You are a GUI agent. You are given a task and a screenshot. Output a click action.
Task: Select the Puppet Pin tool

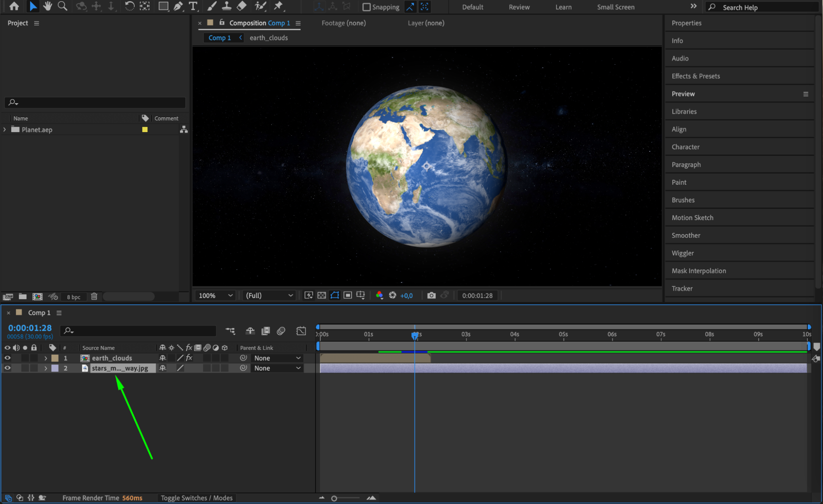pos(279,6)
